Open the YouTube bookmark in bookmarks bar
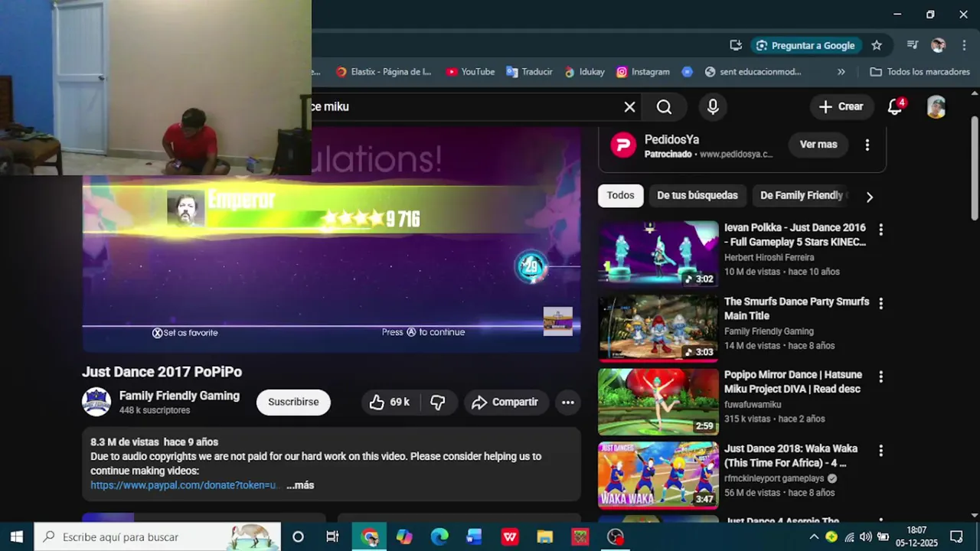 pyautogui.click(x=470, y=72)
